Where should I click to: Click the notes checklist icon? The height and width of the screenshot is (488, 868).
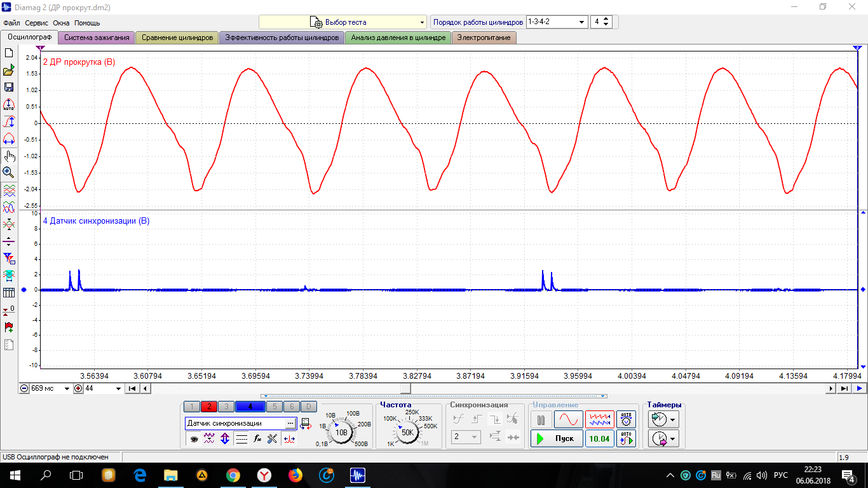(9, 345)
